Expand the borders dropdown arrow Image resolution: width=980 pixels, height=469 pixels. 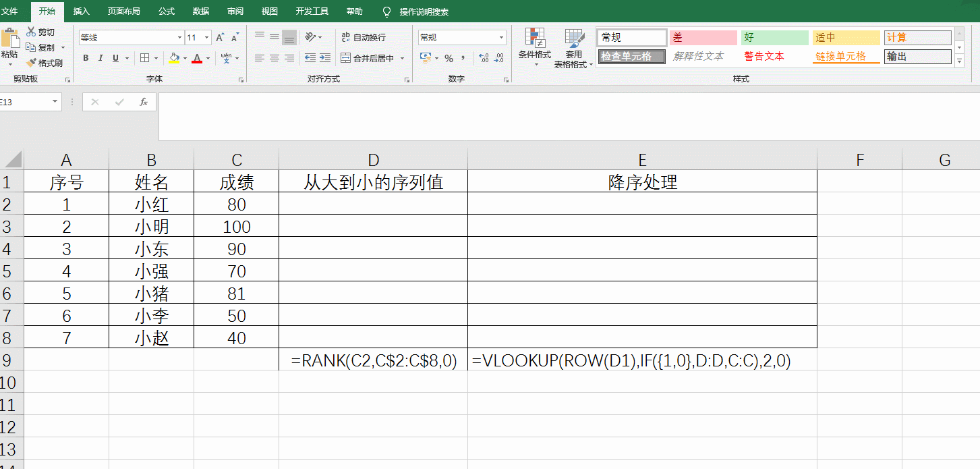click(156, 59)
